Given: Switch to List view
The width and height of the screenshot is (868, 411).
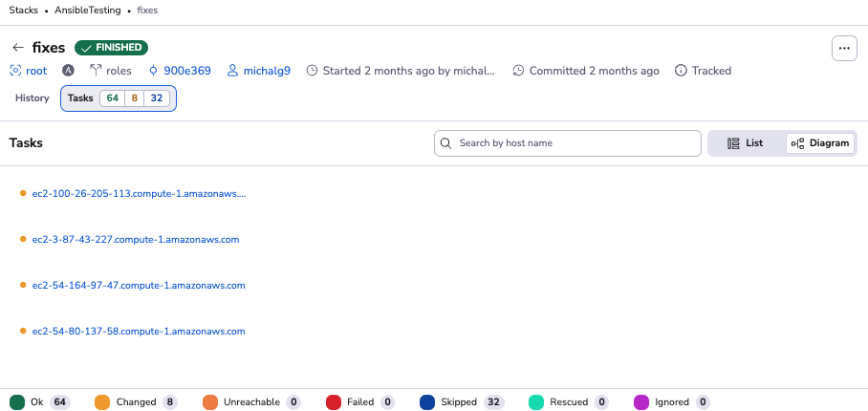Looking at the screenshot, I should (746, 143).
